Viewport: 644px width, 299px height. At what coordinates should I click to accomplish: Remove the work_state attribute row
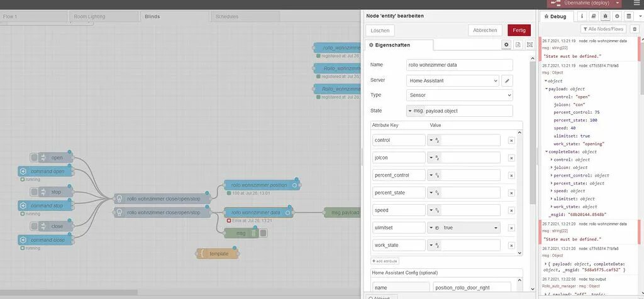pos(511,246)
